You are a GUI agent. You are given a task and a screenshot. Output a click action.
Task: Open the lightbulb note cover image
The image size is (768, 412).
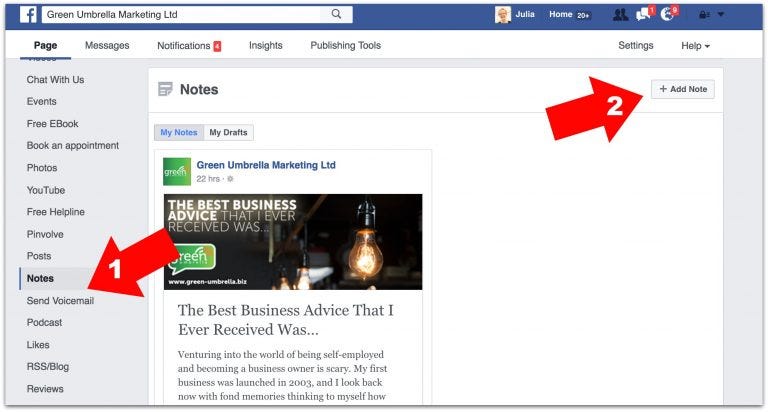(x=293, y=242)
